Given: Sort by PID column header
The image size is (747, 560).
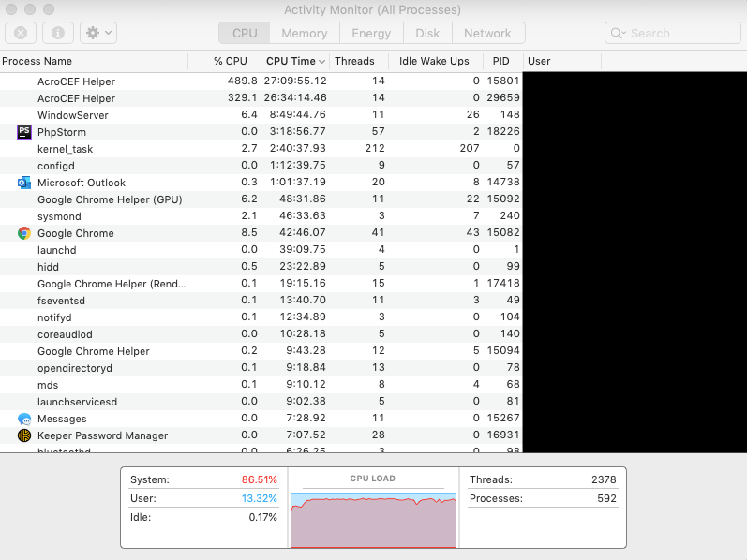Looking at the screenshot, I should (x=500, y=61).
